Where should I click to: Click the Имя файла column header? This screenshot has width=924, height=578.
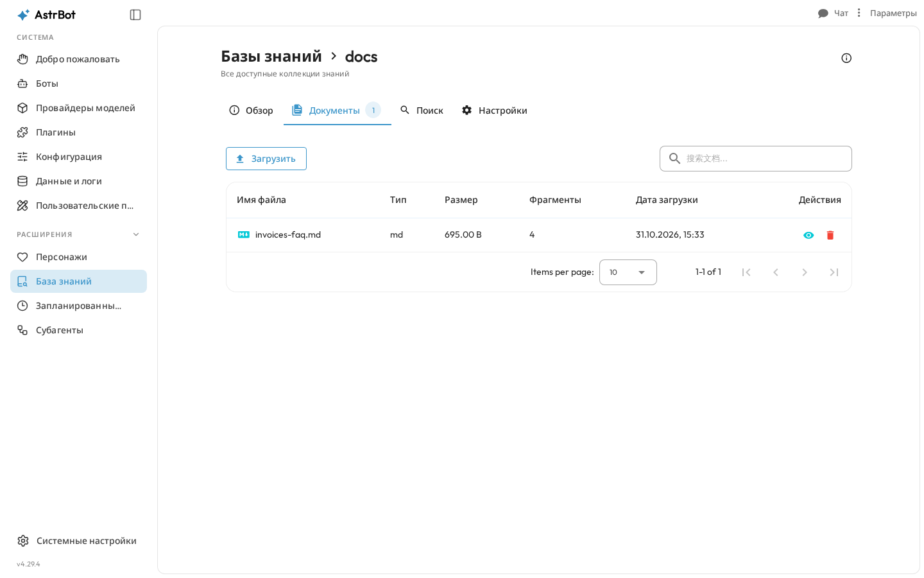(x=261, y=200)
